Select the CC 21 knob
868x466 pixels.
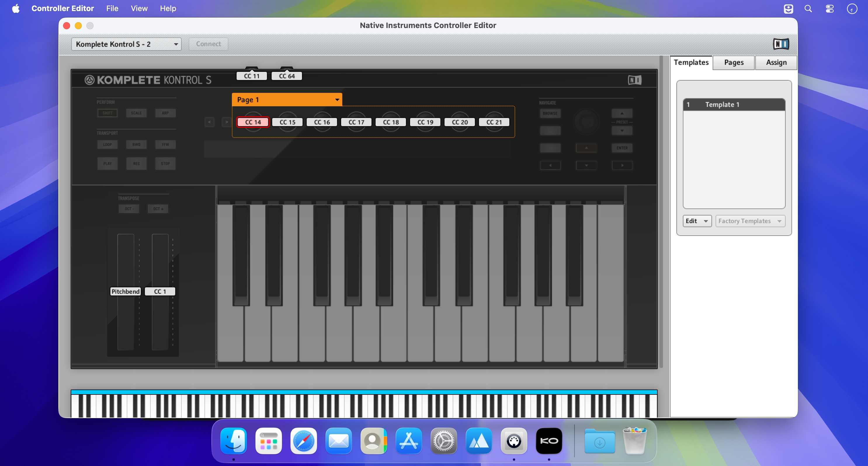point(494,122)
